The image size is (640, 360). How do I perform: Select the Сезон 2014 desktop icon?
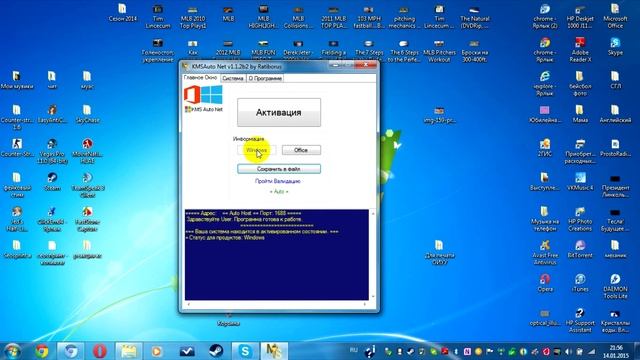click(122, 13)
